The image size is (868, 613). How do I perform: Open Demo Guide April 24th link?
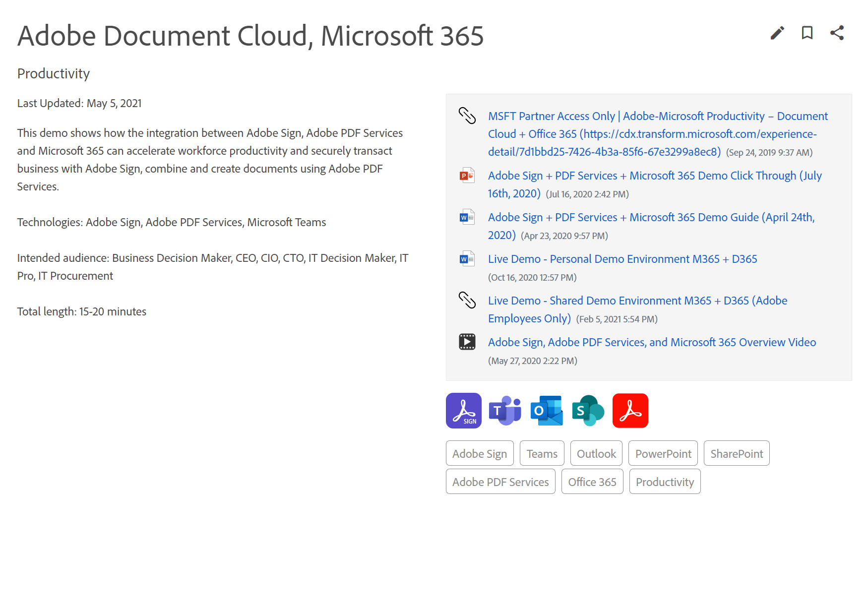[651, 226]
